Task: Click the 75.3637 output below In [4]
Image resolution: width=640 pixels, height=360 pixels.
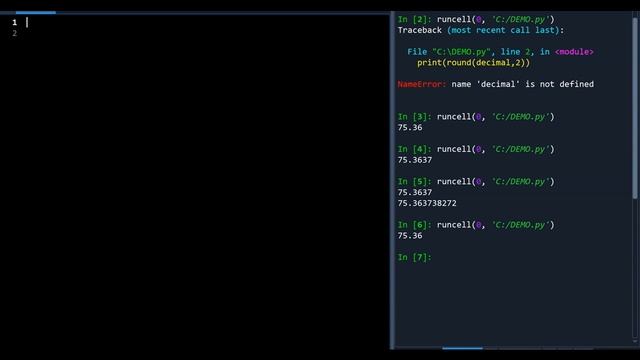Action: [x=415, y=160]
